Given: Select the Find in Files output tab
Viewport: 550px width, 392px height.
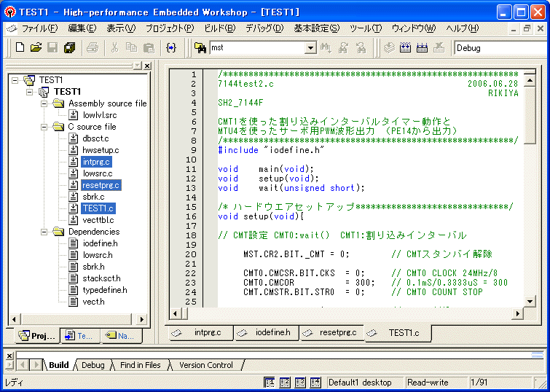Looking at the screenshot, I should pyautogui.click(x=141, y=365).
